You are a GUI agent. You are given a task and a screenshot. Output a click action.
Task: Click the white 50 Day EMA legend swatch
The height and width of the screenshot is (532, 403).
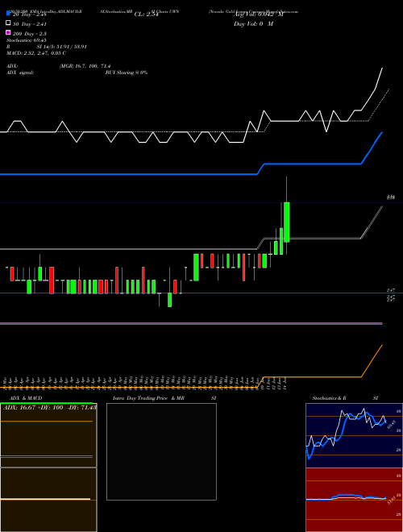[8, 23]
